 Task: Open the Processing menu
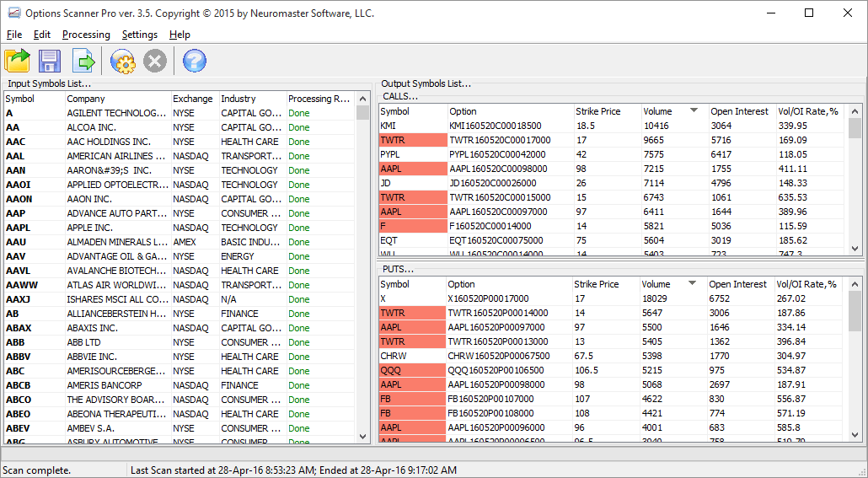(x=86, y=35)
